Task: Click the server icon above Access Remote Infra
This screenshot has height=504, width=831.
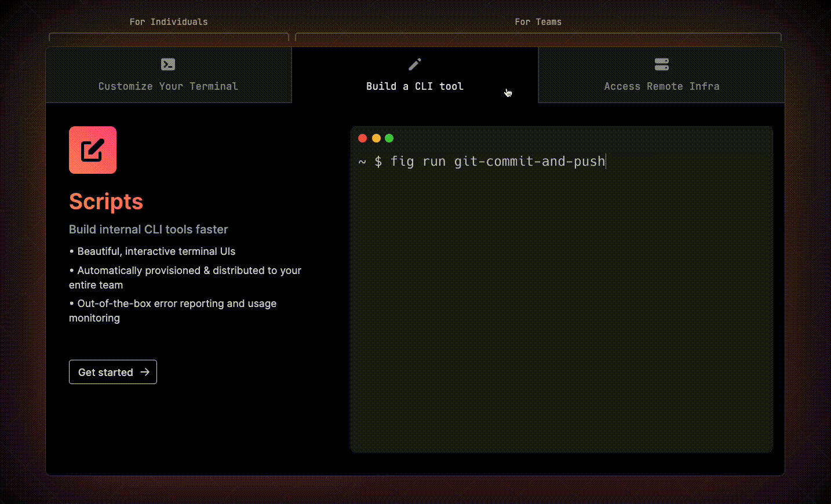Action: pyautogui.click(x=662, y=64)
